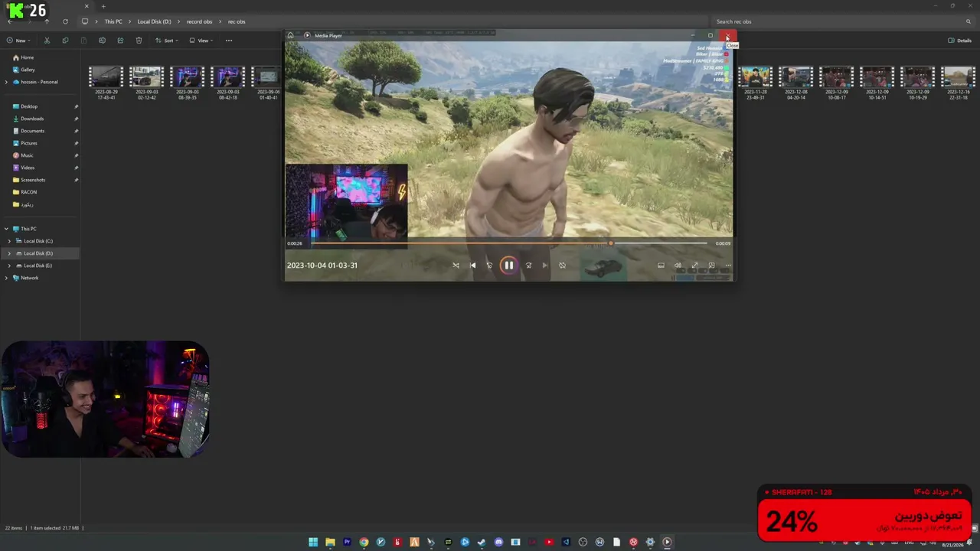980x551 pixels.
Task: Expand the Network tree node
Action: pos(7,278)
